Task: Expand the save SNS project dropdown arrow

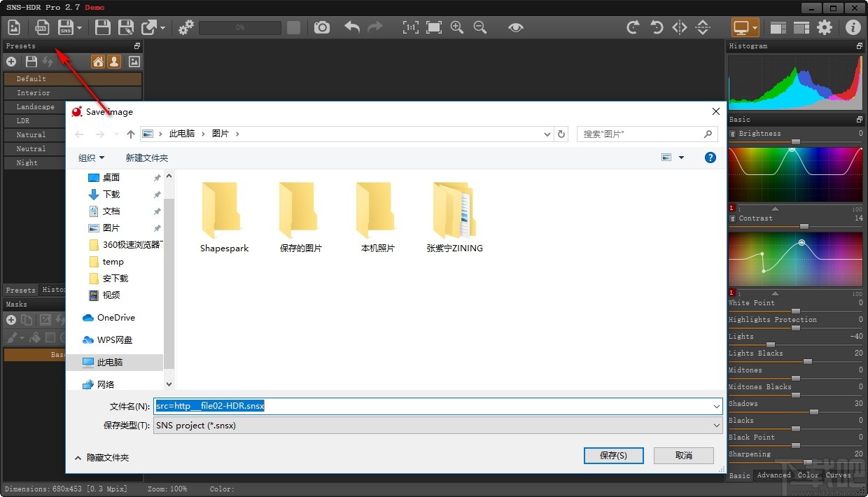Action: tap(80, 28)
